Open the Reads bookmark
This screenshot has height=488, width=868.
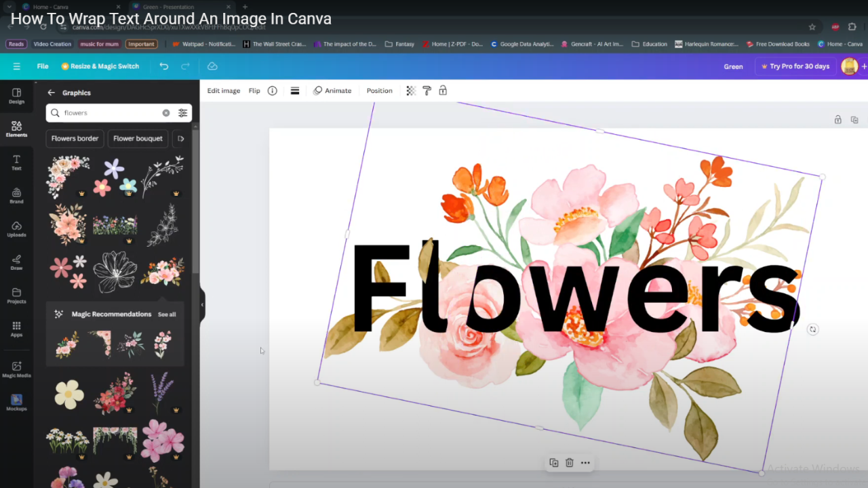tap(16, 44)
